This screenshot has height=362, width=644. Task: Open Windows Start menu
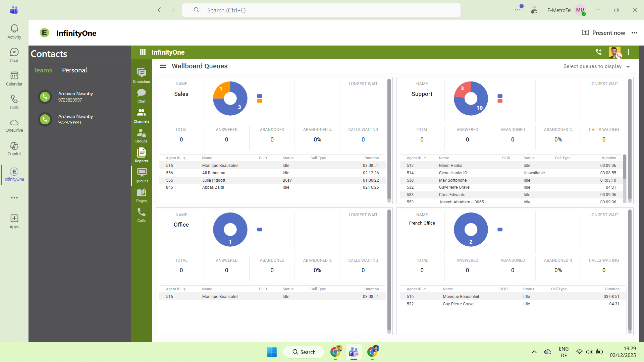point(272,352)
